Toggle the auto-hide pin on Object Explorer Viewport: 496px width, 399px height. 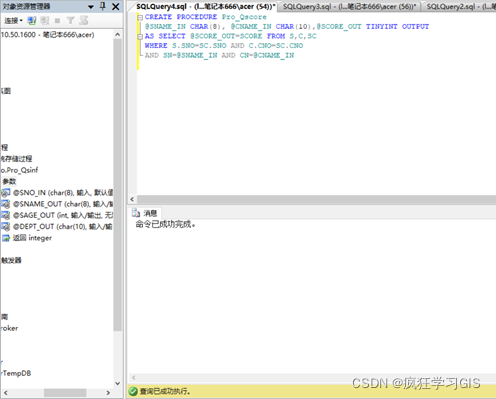pyautogui.click(x=103, y=6)
